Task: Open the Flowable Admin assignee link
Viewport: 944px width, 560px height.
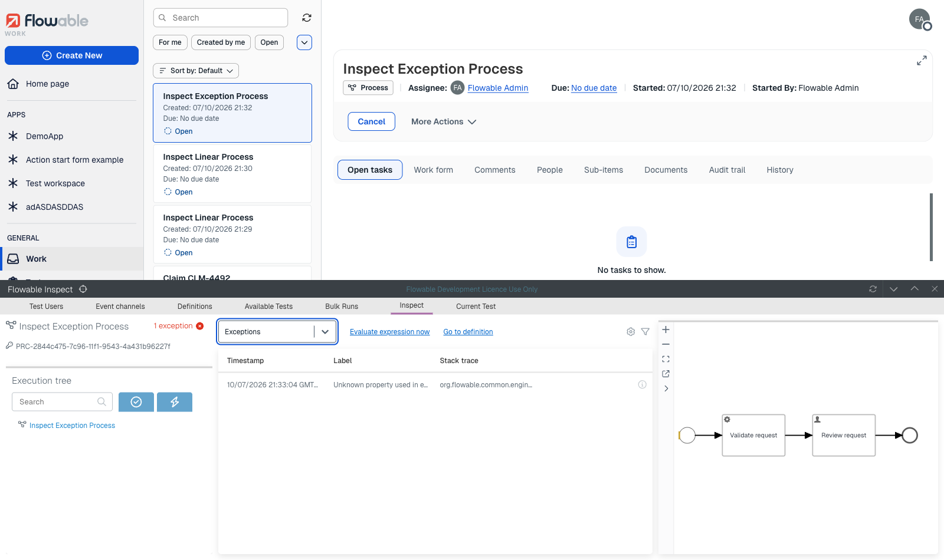Action: pyautogui.click(x=498, y=88)
